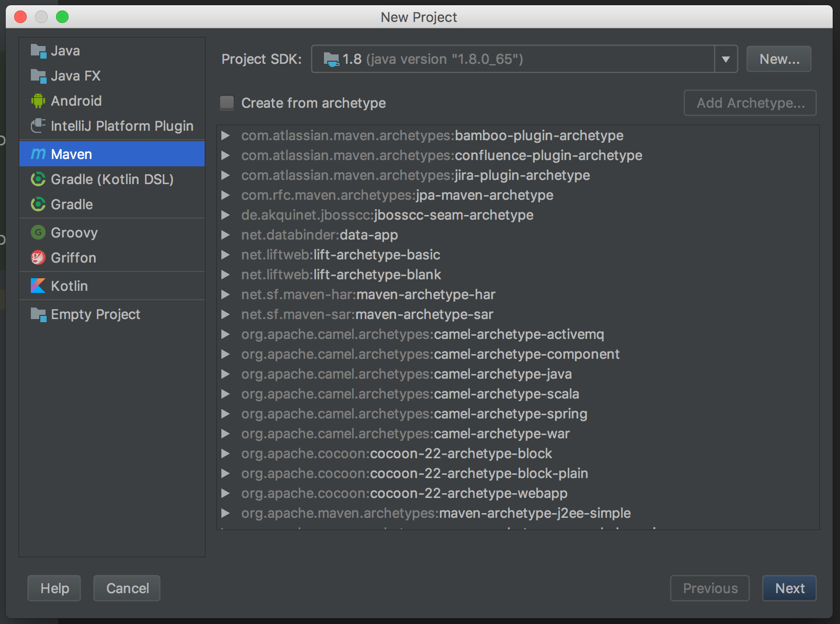The height and width of the screenshot is (624, 840).
Task: Click the Project SDK combo box showing 1.8
Action: pyautogui.click(x=524, y=59)
